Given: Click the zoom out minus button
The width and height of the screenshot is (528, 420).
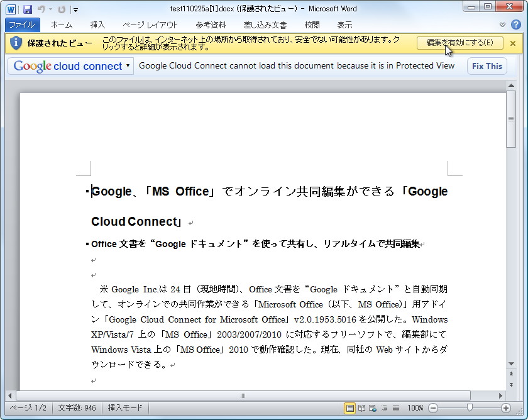Looking at the screenshot, I should click(433, 408).
